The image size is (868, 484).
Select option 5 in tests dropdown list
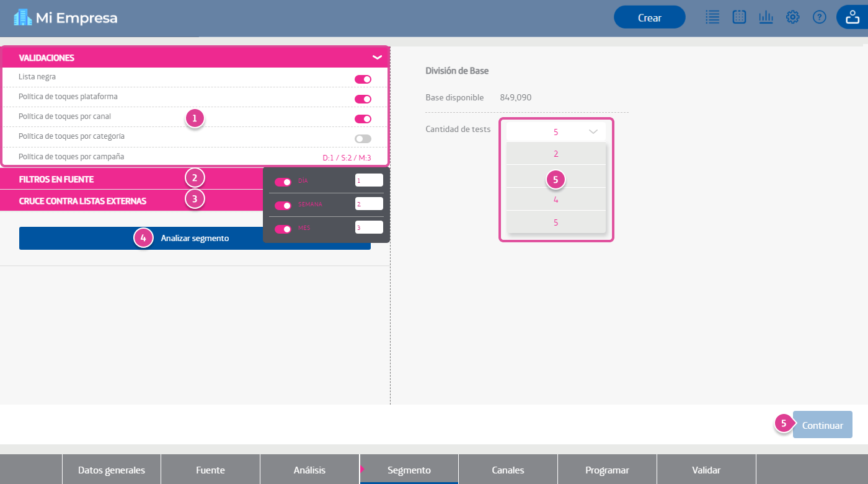point(556,222)
